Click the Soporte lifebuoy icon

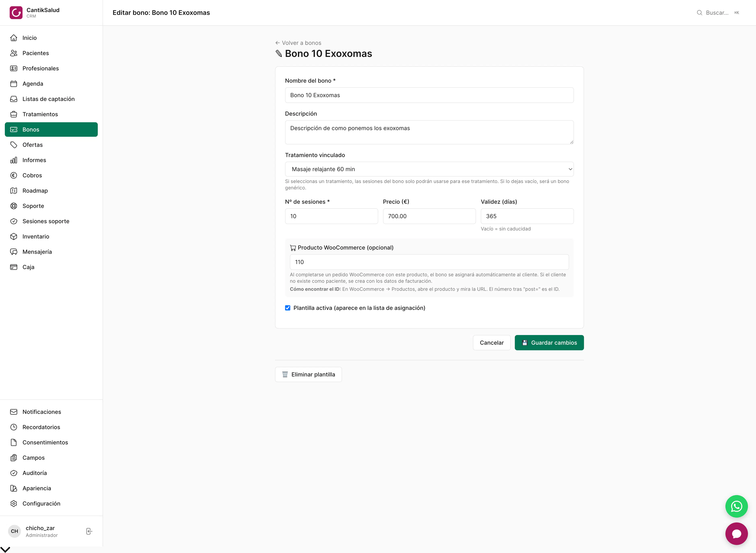point(14,206)
